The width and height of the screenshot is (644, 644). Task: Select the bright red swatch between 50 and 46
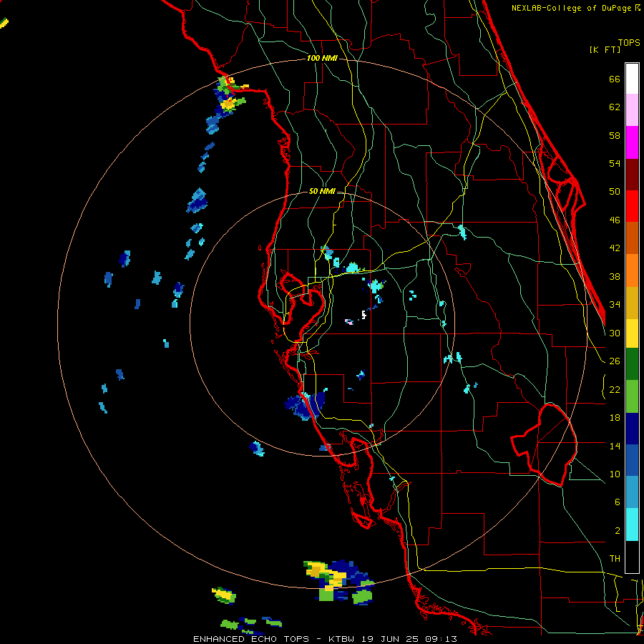coord(632,206)
